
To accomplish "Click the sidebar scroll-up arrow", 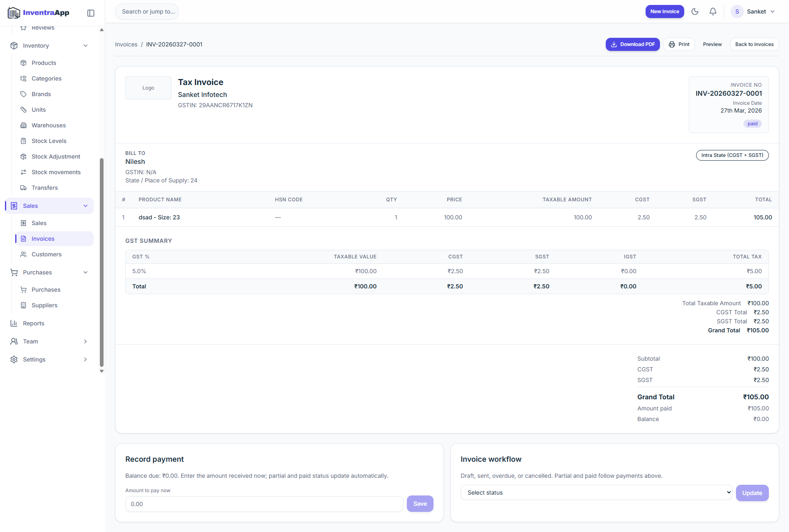I will [102, 30].
